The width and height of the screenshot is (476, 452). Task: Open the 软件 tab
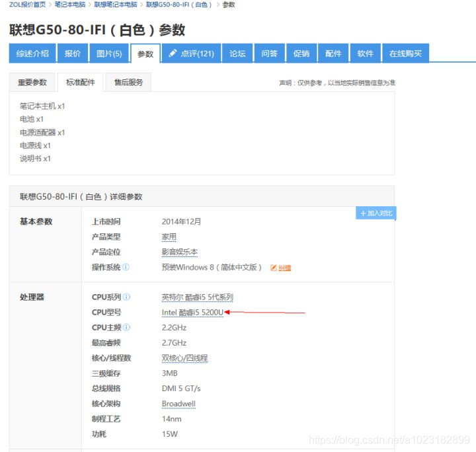point(365,54)
